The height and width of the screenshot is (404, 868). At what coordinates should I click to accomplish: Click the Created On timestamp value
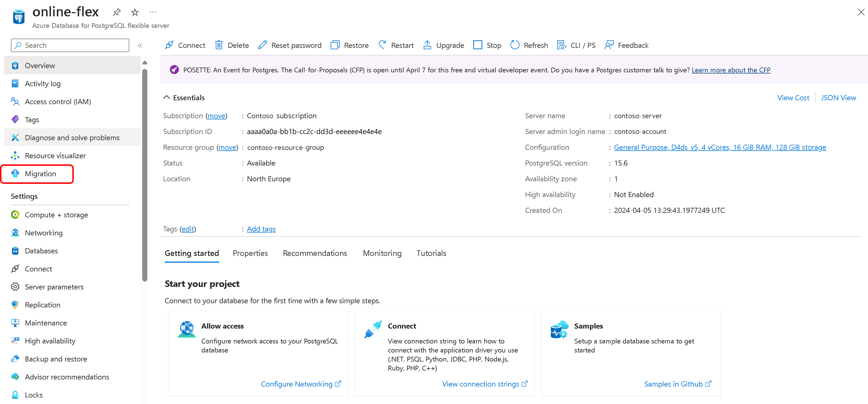[x=669, y=210]
